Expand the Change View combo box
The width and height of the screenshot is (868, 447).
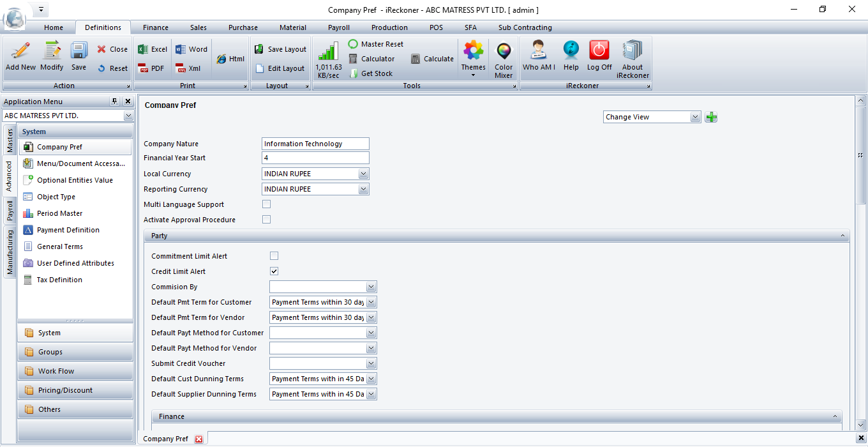pos(695,117)
